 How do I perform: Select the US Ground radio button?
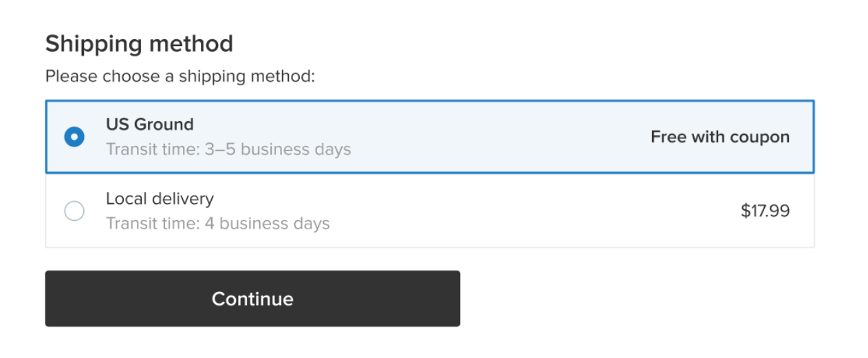74,137
